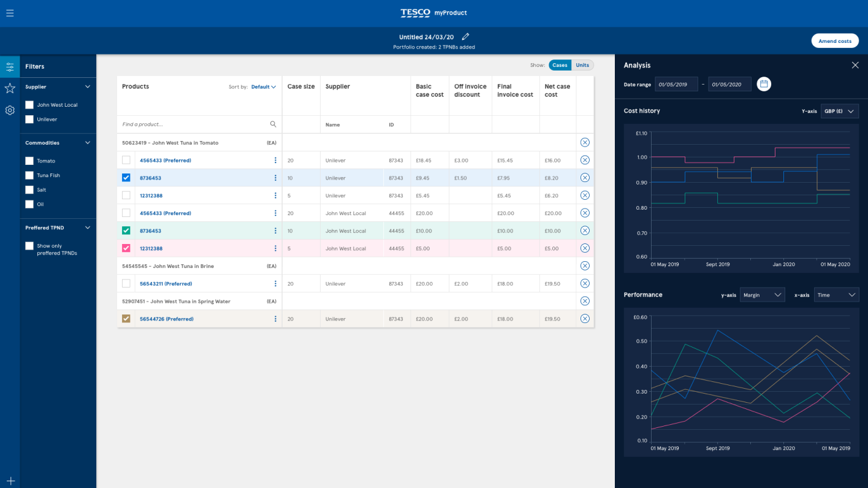Remove 8736453 John West Local row
This screenshot has width=868, height=488.
[x=585, y=231]
